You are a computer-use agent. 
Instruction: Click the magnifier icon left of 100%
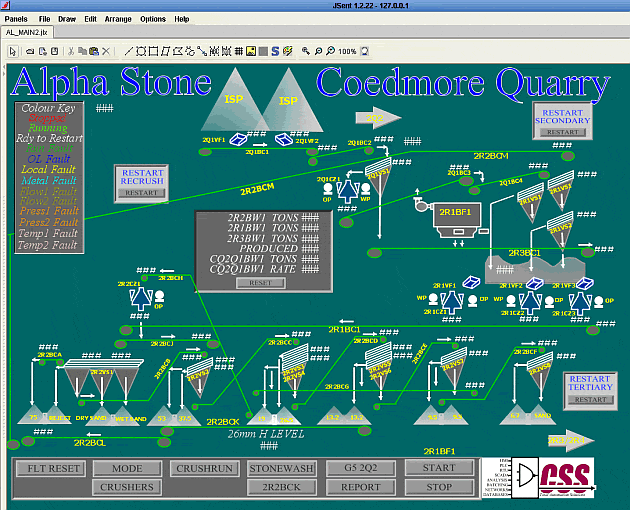[x=330, y=51]
